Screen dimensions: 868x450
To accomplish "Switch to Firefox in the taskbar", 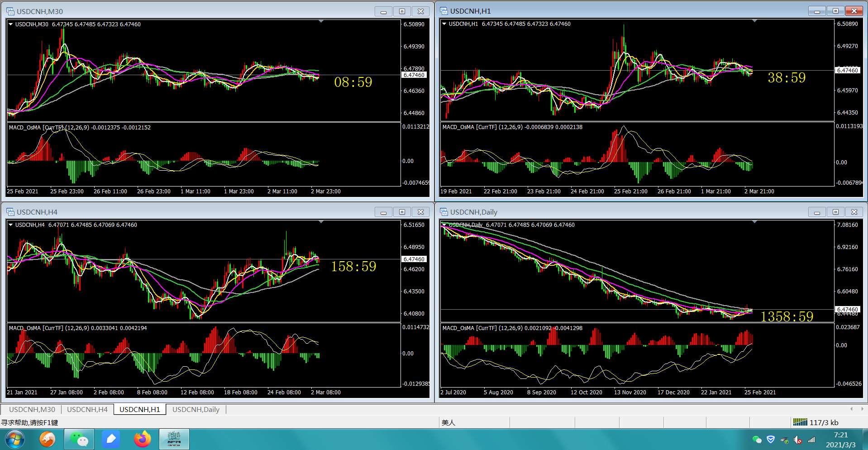I will [143, 439].
